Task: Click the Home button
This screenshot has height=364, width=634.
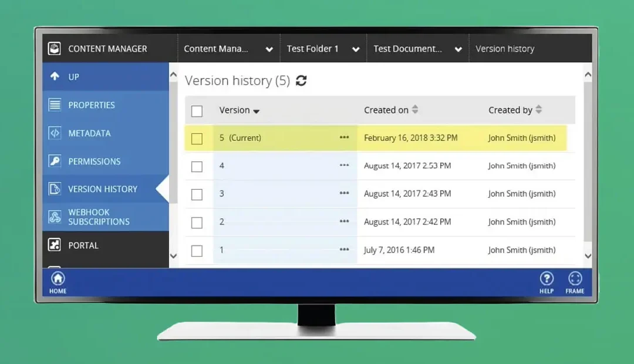Action: 57,278
